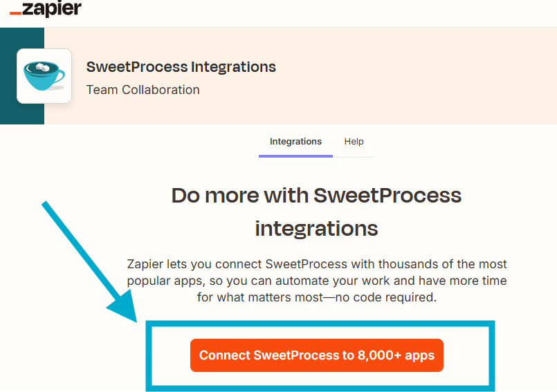This screenshot has width=557, height=392.
Task: Click the white cloud inside the teacup
Action: pyautogui.click(x=42, y=68)
